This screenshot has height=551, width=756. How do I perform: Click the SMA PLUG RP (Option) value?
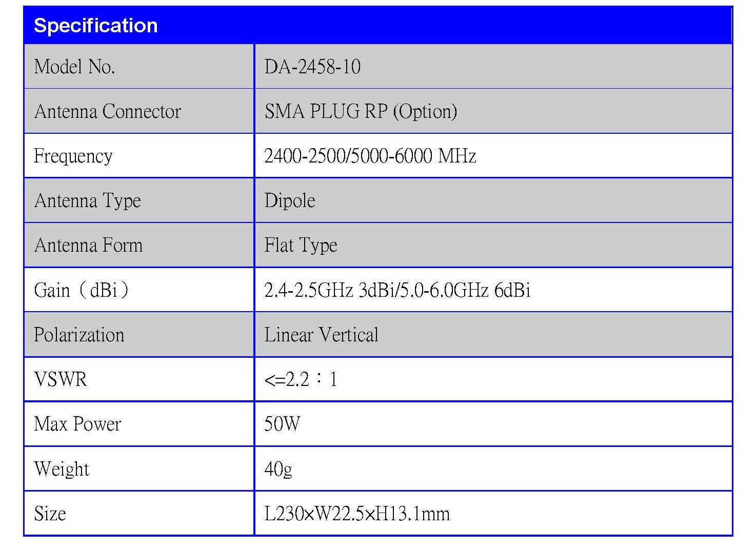[361, 111]
